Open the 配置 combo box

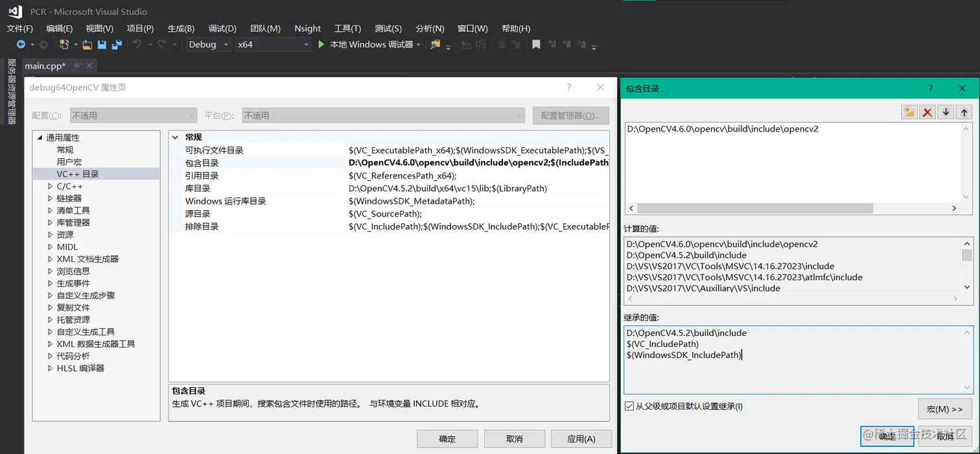(133, 115)
